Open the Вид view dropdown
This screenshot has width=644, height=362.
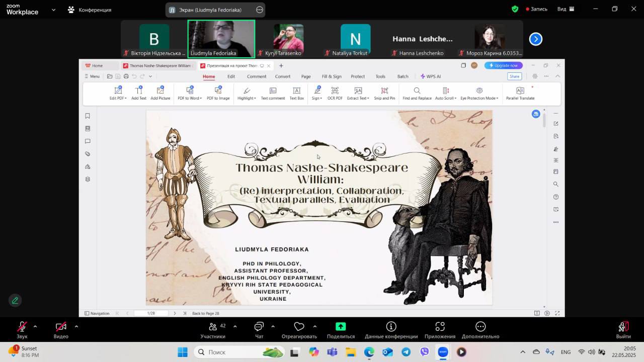(566, 9)
